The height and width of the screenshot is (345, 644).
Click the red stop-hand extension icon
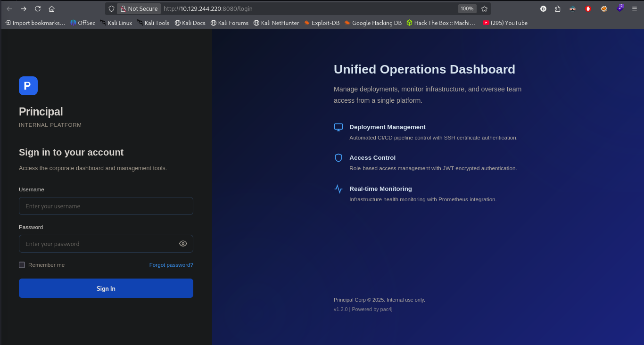(x=588, y=8)
